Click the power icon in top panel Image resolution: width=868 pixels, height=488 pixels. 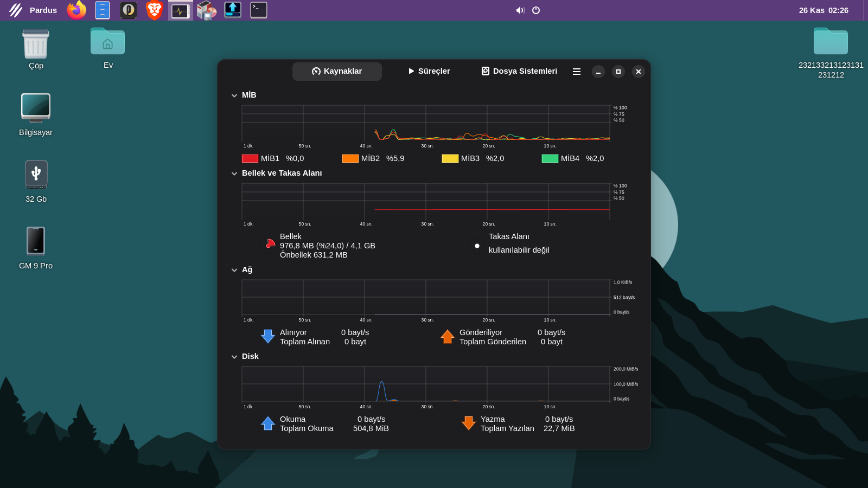[x=536, y=10]
